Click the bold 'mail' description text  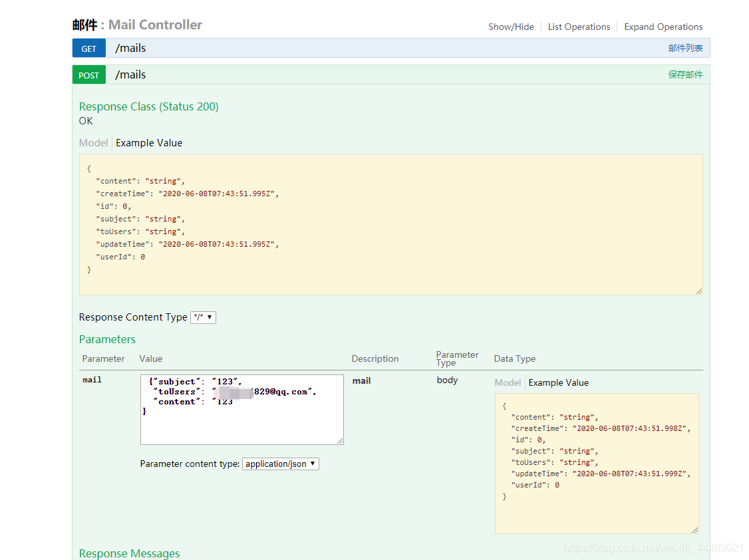click(362, 381)
